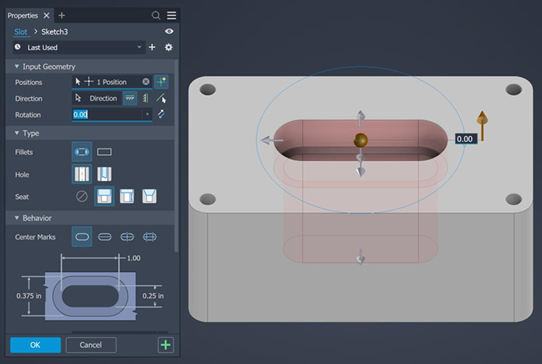Screen dimensions: 542x364
Task: Select clearance hole type
Action: [x=104, y=174]
